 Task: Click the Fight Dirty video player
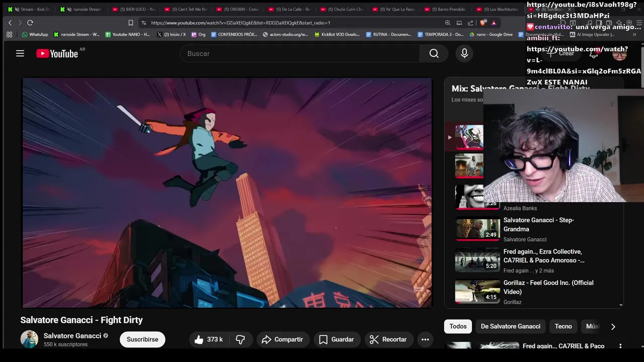click(227, 192)
